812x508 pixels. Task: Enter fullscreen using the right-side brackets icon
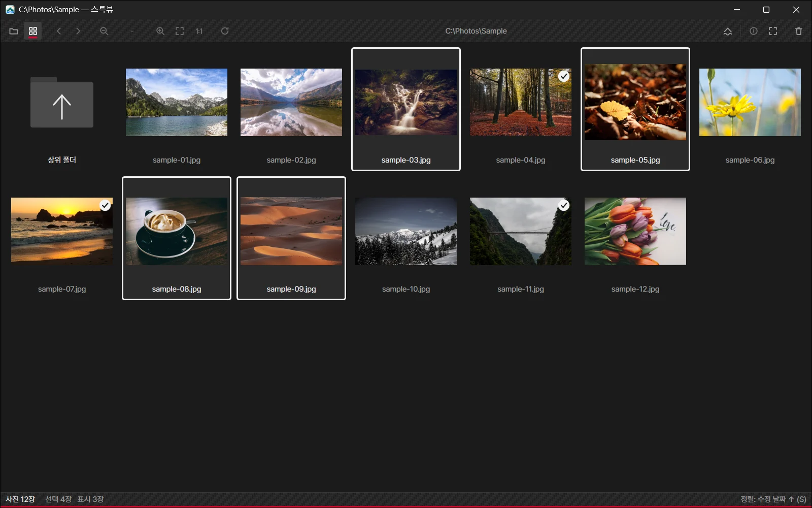[773, 31]
